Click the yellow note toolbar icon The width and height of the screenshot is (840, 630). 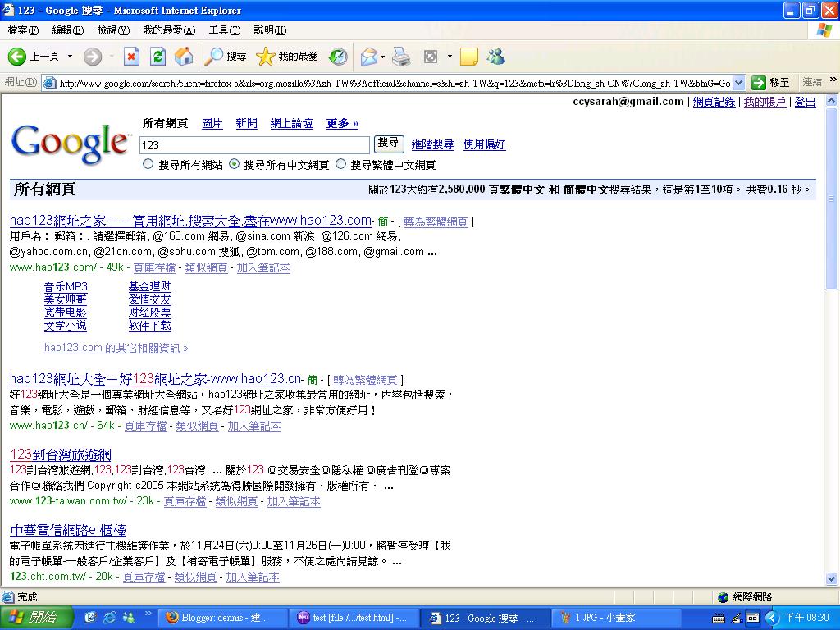point(468,57)
